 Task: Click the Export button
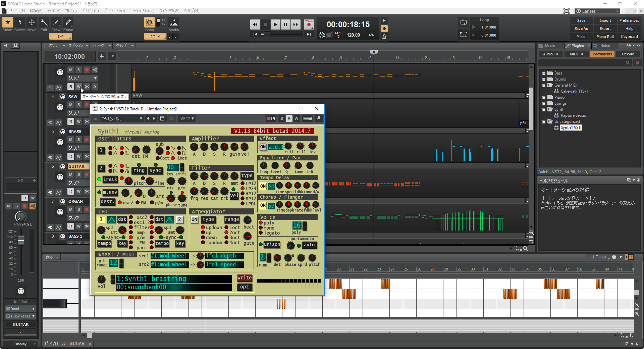pyautogui.click(x=605, y=29)
